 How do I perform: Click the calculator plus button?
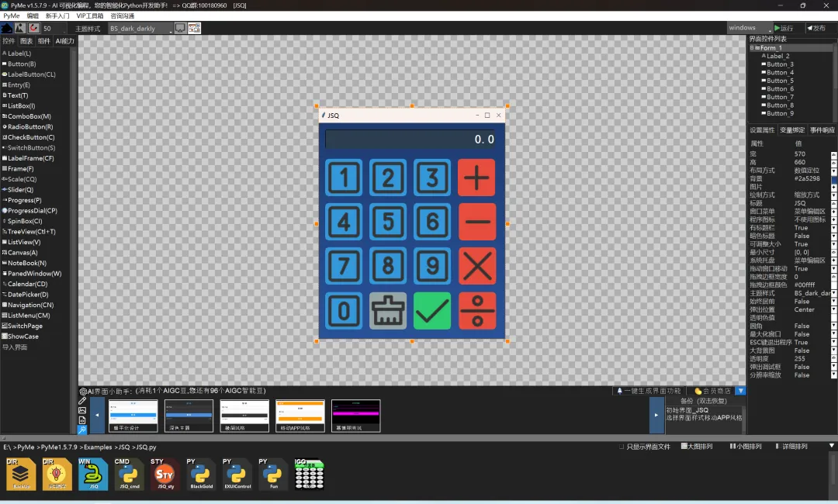pos(476,178)
